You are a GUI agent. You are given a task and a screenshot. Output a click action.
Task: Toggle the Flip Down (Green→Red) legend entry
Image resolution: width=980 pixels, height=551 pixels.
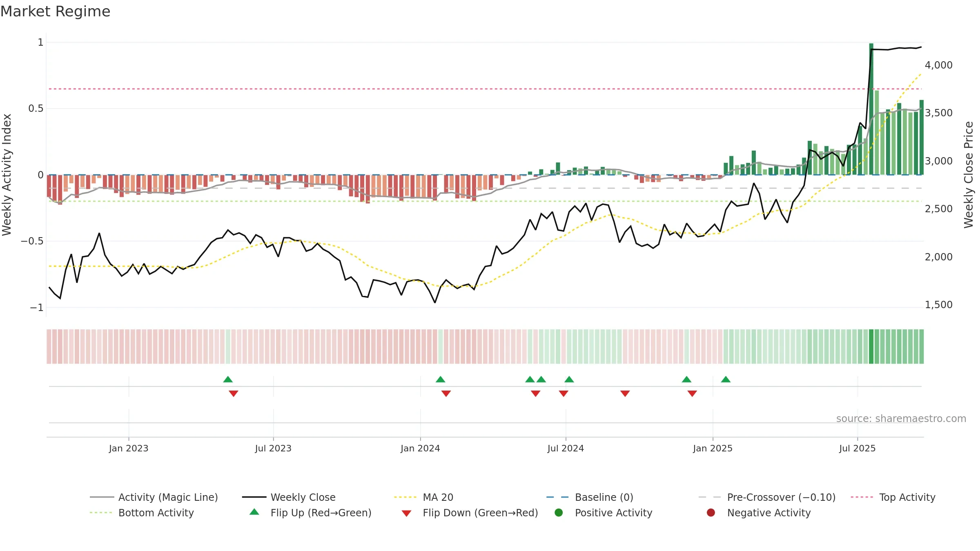pos(470,513)
